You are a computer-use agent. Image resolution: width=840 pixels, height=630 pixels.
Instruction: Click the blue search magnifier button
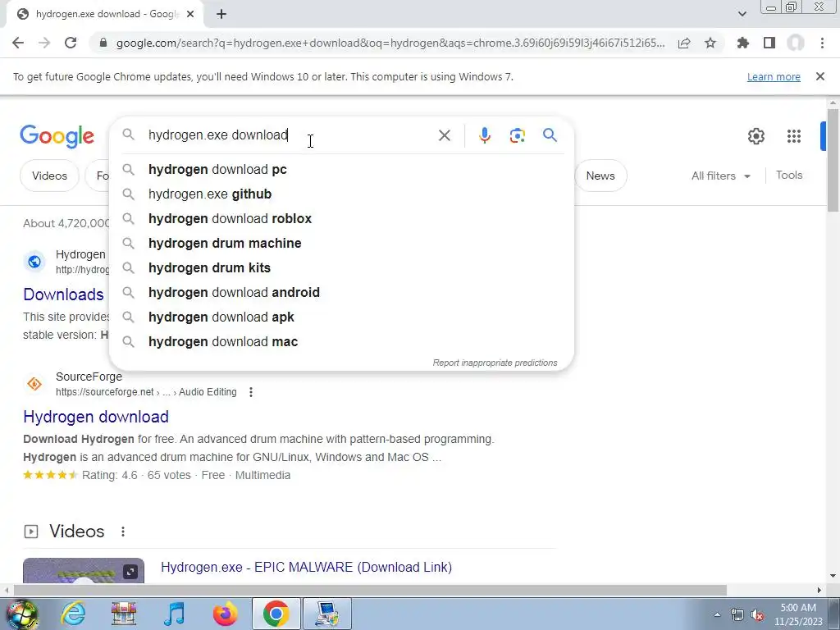coord(550,135)
